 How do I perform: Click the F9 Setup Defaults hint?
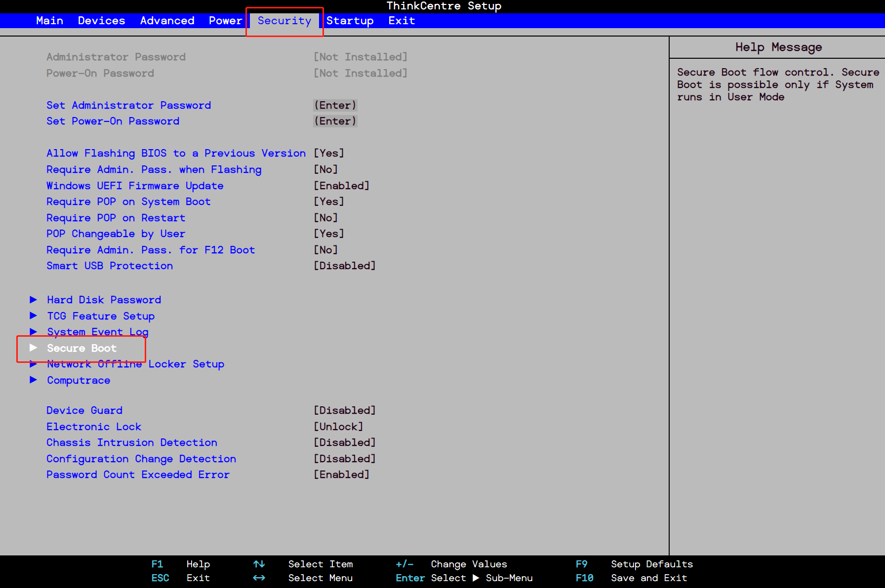pyautogui.click(x=635, y=564)
